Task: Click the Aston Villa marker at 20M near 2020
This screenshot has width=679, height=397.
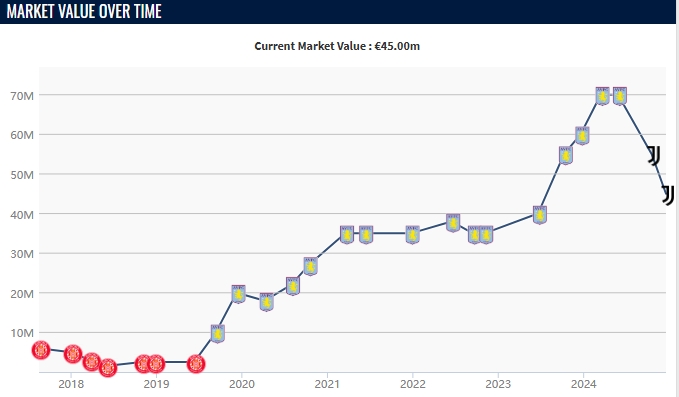Action: click(238, 294)
